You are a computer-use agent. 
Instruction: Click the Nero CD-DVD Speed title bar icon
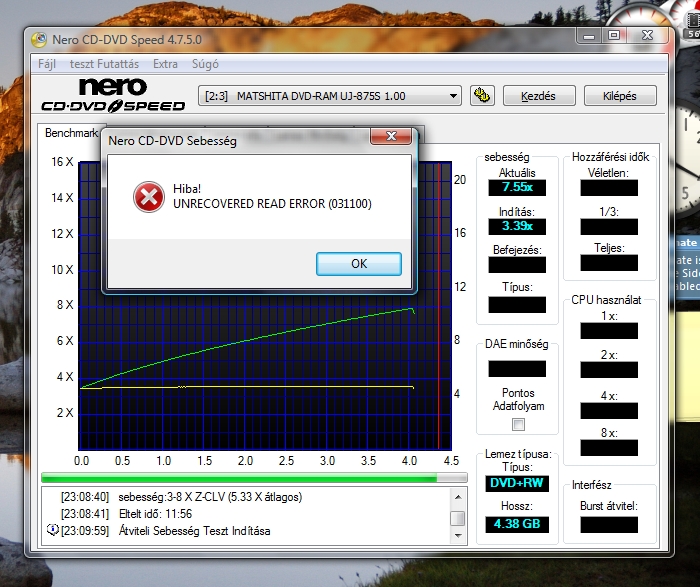(39, 40)
